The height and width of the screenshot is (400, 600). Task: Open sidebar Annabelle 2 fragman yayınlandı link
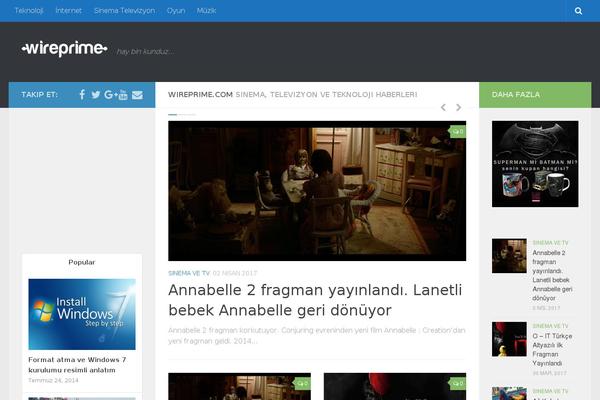tap(552, 275)
